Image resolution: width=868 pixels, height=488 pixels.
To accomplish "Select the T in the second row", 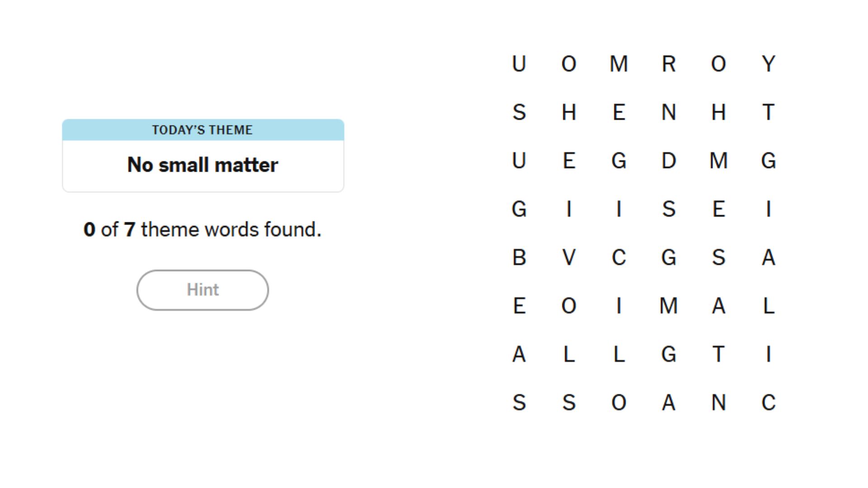I will point(769,112).
